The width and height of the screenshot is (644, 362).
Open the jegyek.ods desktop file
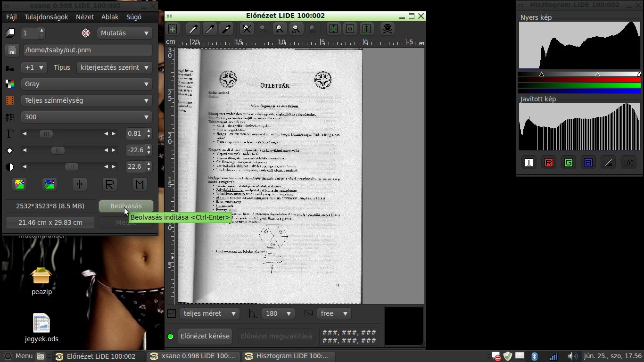(x=41, y=328)
